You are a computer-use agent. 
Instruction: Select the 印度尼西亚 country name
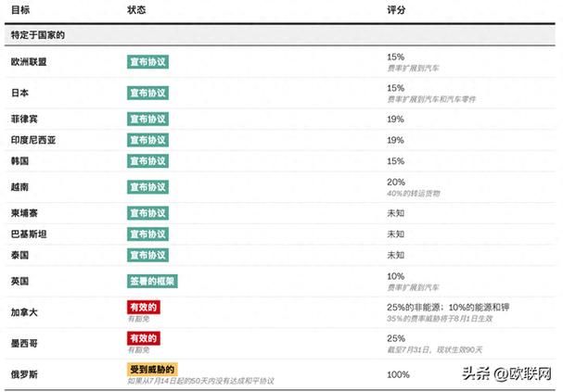(x=33, y=140)
